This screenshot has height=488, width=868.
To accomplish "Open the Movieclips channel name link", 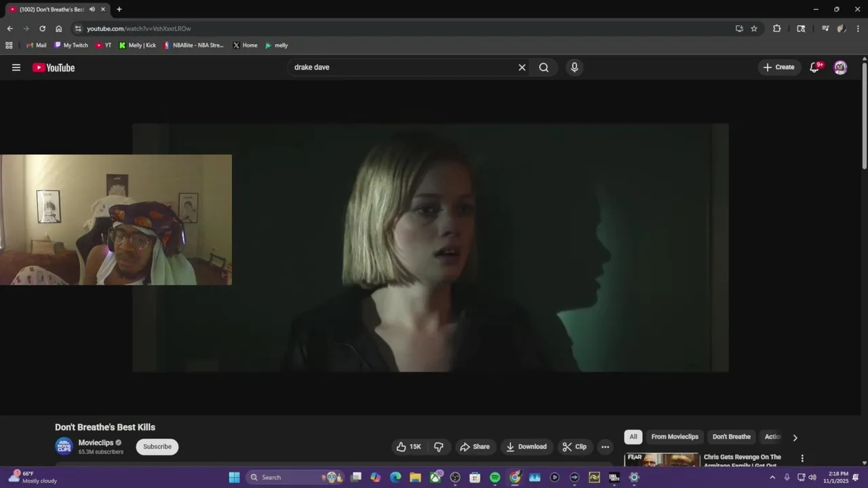I will 96,443.
